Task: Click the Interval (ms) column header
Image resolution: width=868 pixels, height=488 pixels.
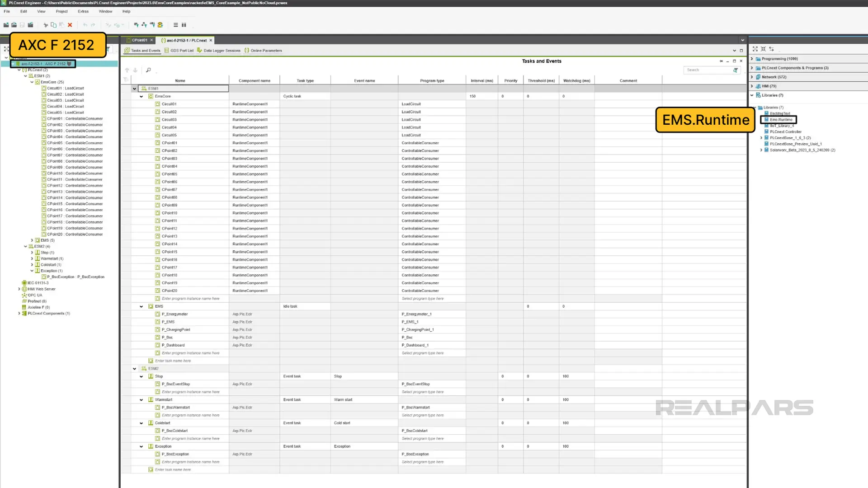Action: (x=482, y=81)
